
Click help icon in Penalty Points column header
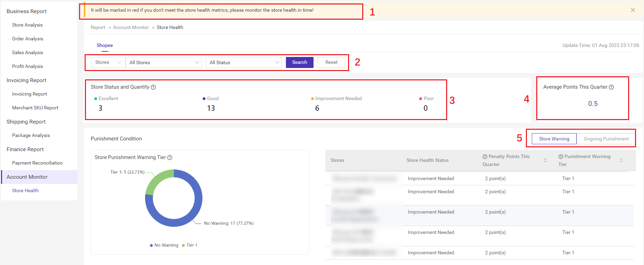click(485, 157)
